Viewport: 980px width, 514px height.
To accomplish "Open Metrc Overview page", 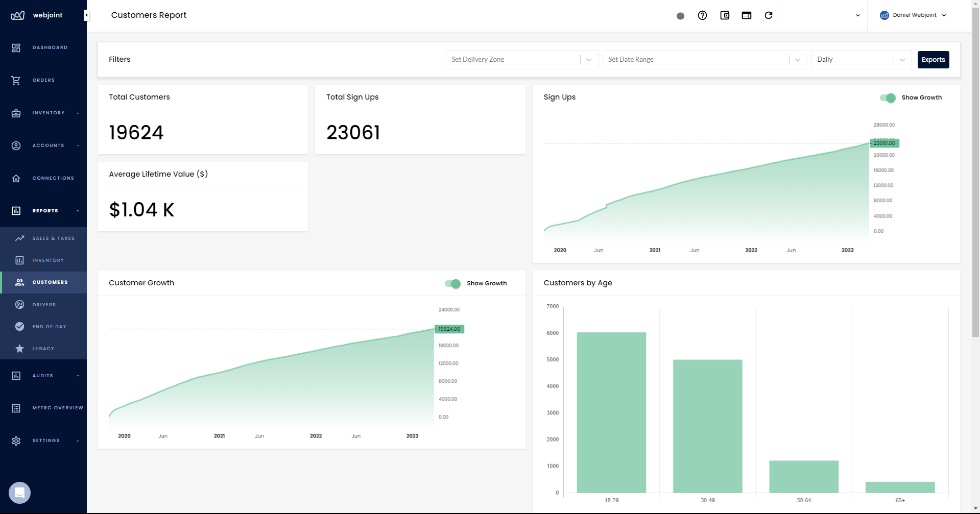I will 57,408.
